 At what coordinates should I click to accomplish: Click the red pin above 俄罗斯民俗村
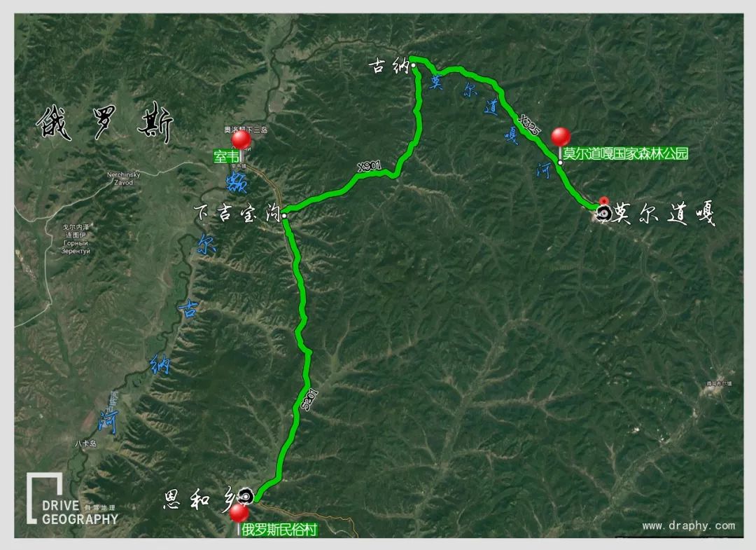point(239,513)
